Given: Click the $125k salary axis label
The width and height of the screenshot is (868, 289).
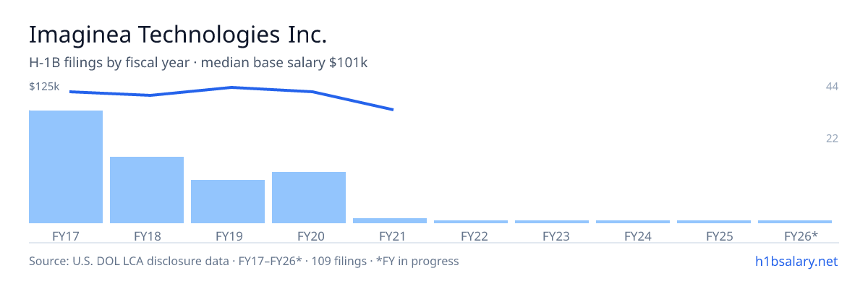Looking at the screenshot, I should [x=44, y=86].
